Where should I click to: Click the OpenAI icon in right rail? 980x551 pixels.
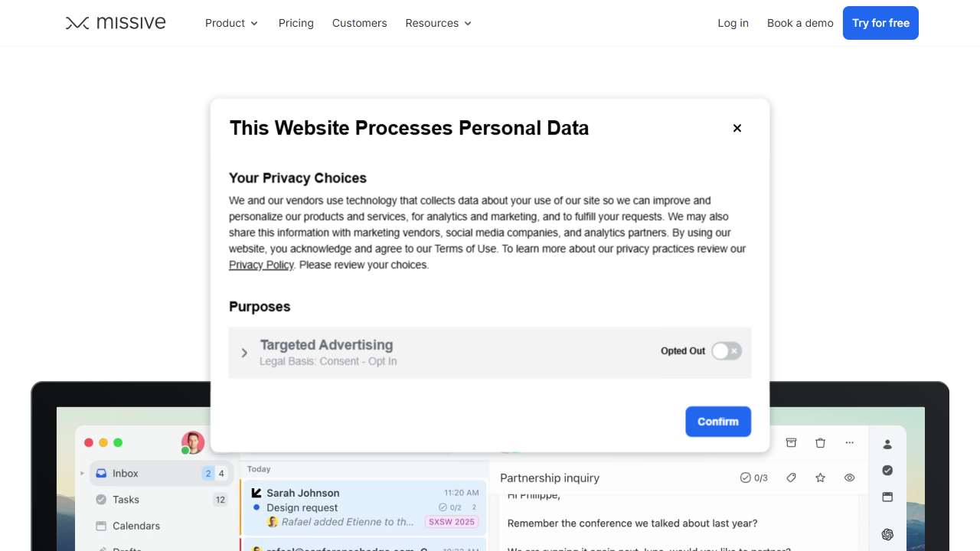point(887,534)
